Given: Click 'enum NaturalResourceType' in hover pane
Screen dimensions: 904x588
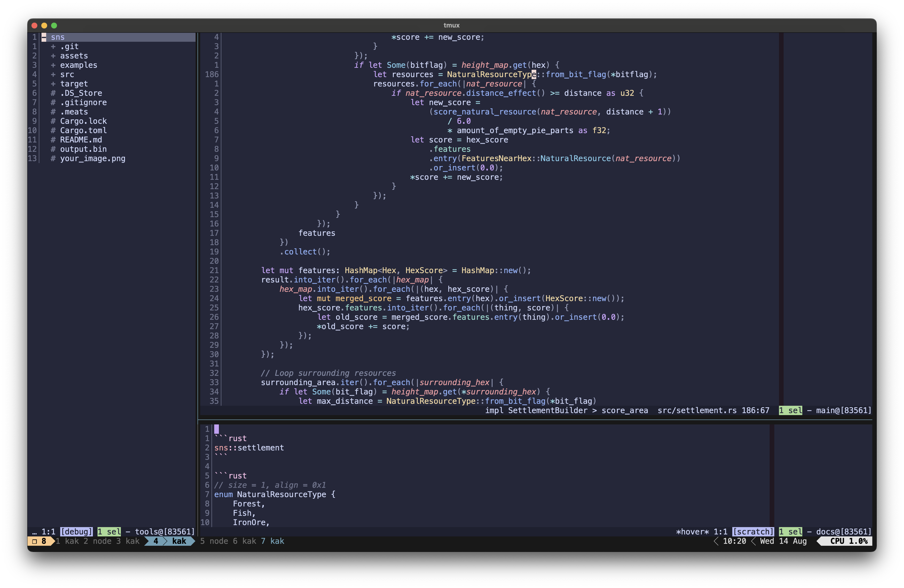Looking at the screenshot, I should [x=270, y=495].
